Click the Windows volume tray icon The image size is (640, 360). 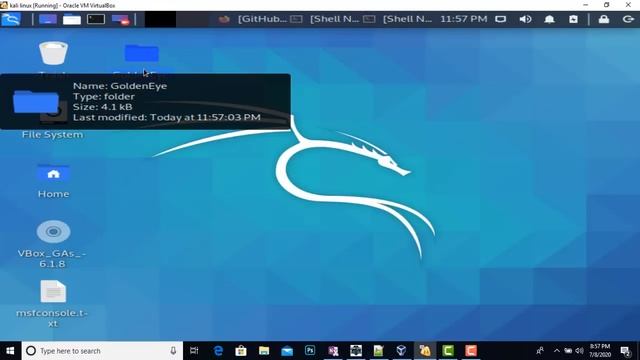click(579, 351)
